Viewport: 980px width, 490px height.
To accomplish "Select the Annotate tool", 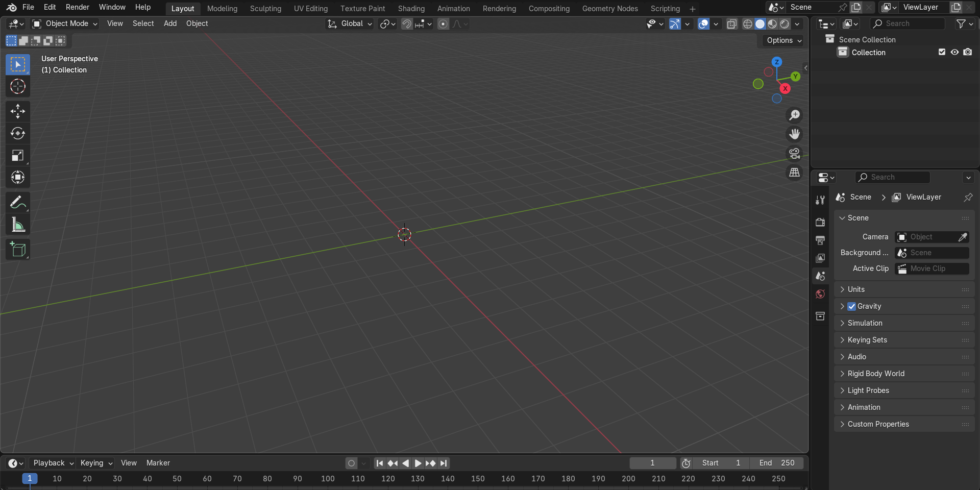I will coord(18,203).
